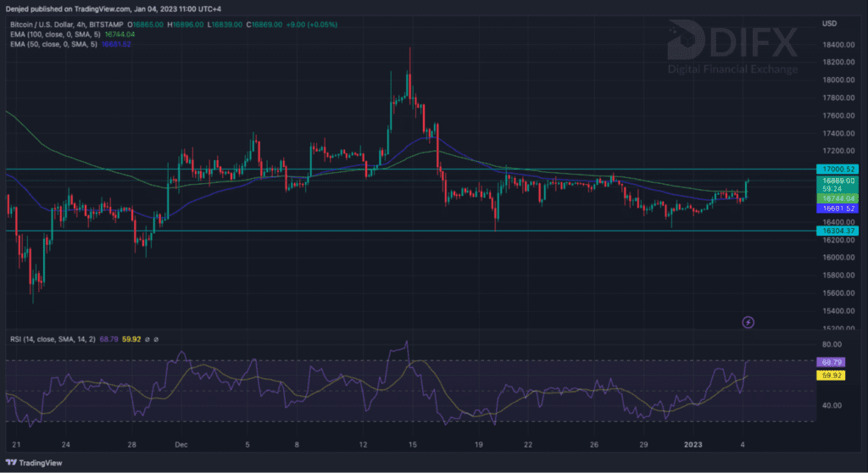Click the DIFX watermark logo

pos(732,48)
